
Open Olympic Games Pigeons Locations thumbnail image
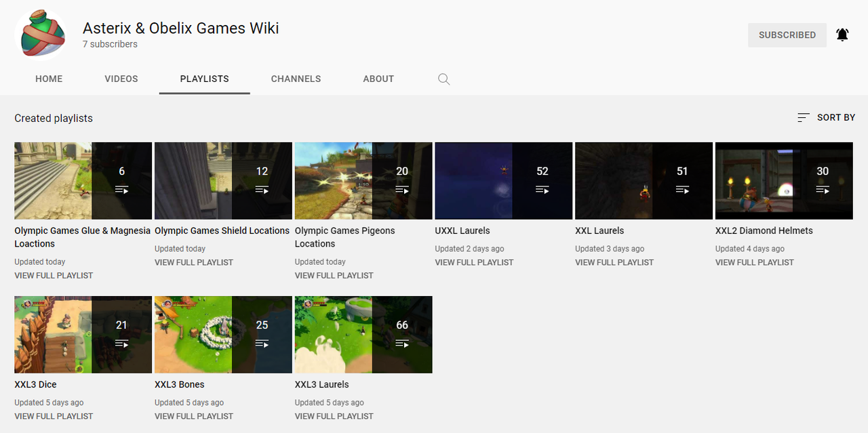(363, 181)
